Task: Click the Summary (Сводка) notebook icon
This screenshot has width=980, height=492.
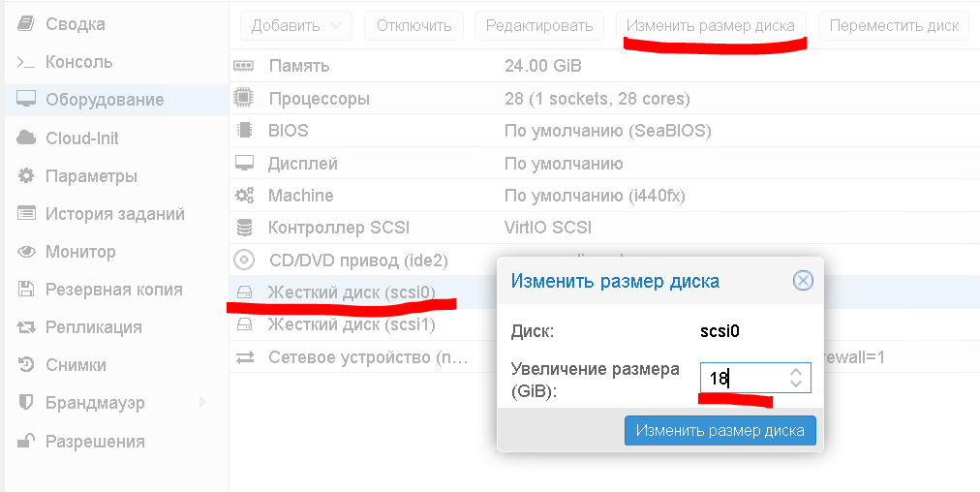Action: point(26,24)
